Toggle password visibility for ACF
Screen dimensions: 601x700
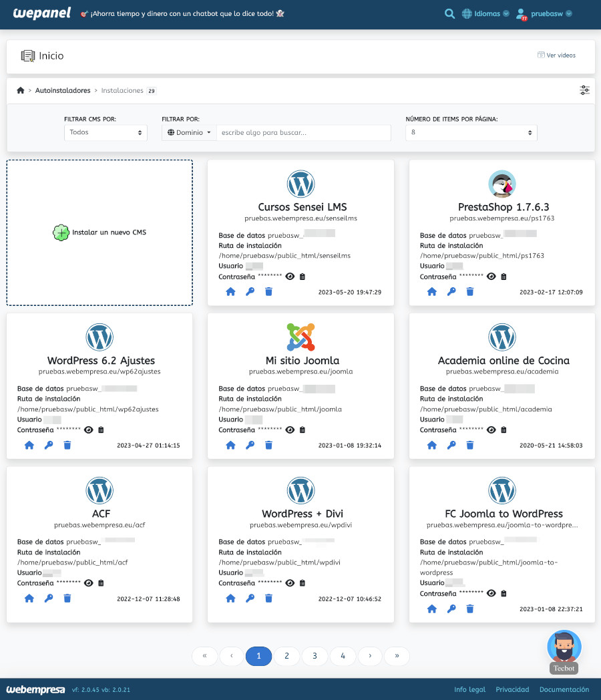pos(89,583)
